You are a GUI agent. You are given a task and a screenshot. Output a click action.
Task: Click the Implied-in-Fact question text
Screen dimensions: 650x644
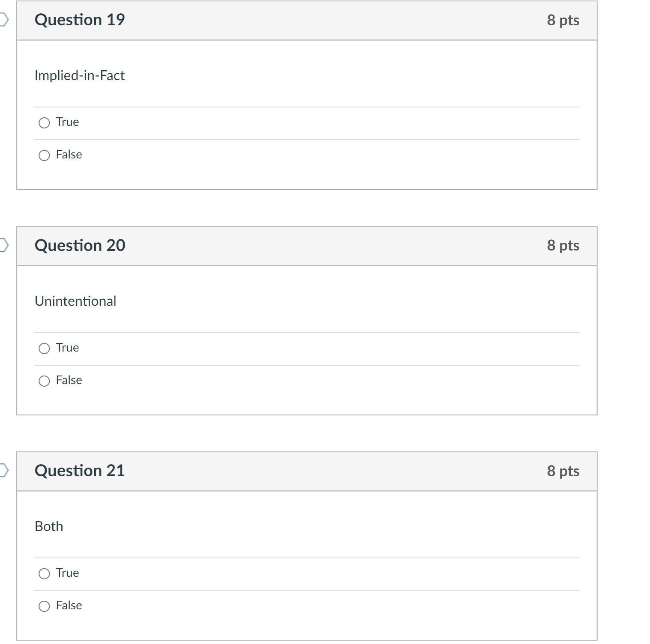pos(80,75)
